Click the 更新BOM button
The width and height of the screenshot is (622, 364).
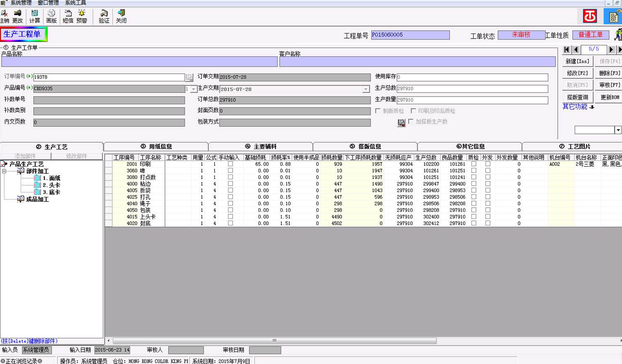click(x=609, y=97)
